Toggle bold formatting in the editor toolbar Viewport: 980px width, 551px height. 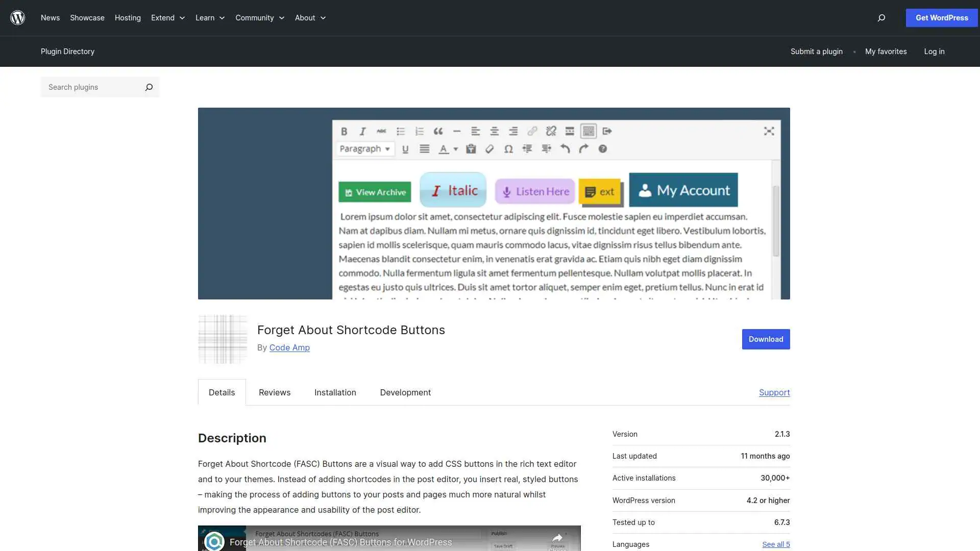click(344, 131)
